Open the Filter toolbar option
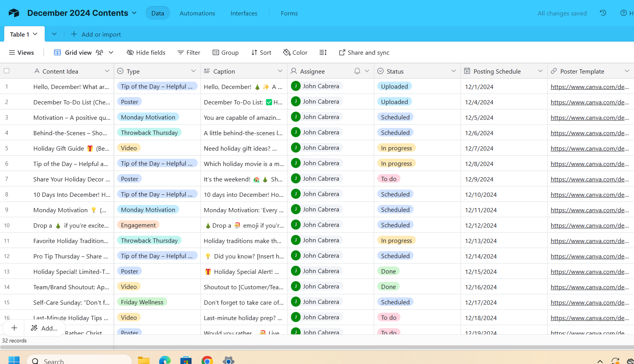This screenshot has height=364, width=634. tap(189, 52)
